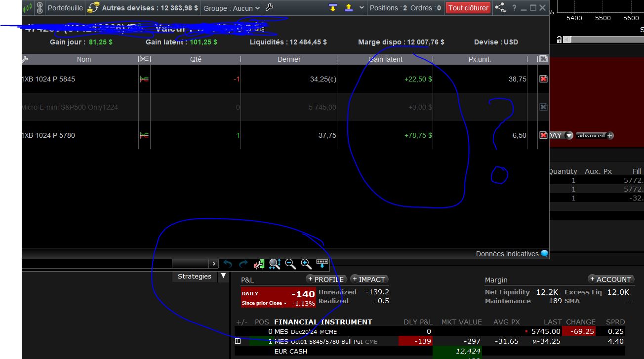This screenshot has height=359, width=644.
Task: Click the zoom in magnifier icon
Action: 306,264
